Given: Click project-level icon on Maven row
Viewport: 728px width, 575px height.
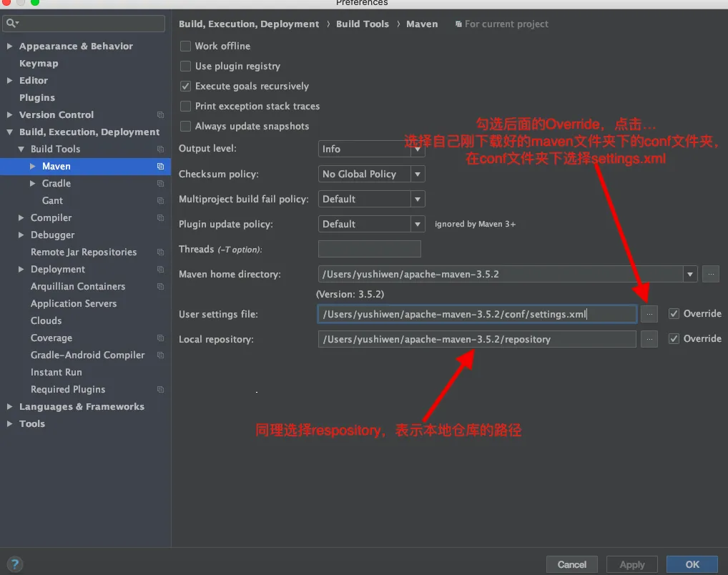Looking at the screenshot, I should pyautogui.click(x=161, y=166).
